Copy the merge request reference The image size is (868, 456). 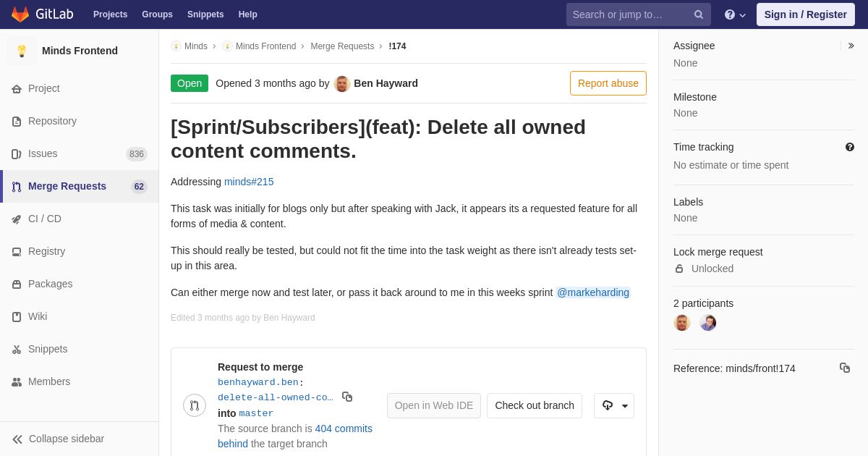[x=844, y=368]
